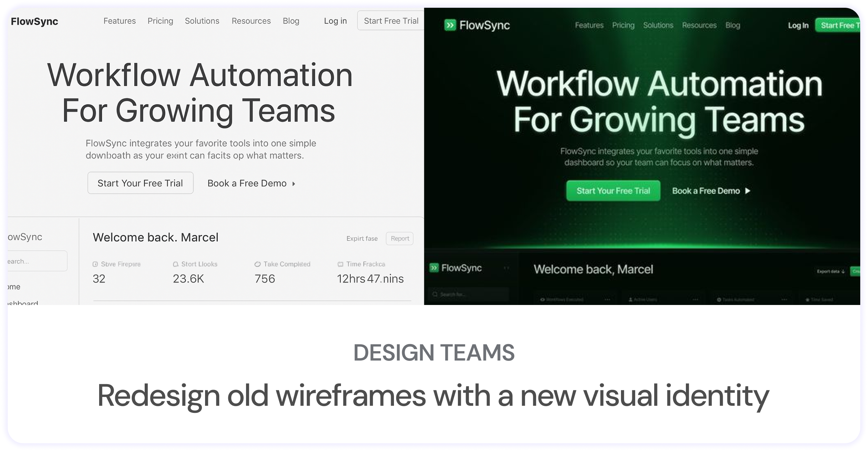Click the icon next to the Stort Llooks stat
Viewport: 868px width, 451px height.
176,264
